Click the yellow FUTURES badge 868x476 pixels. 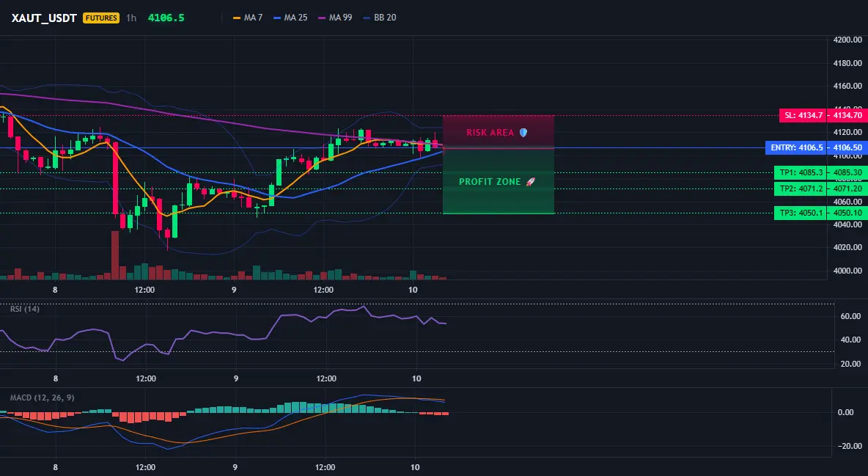click(100, 18)
